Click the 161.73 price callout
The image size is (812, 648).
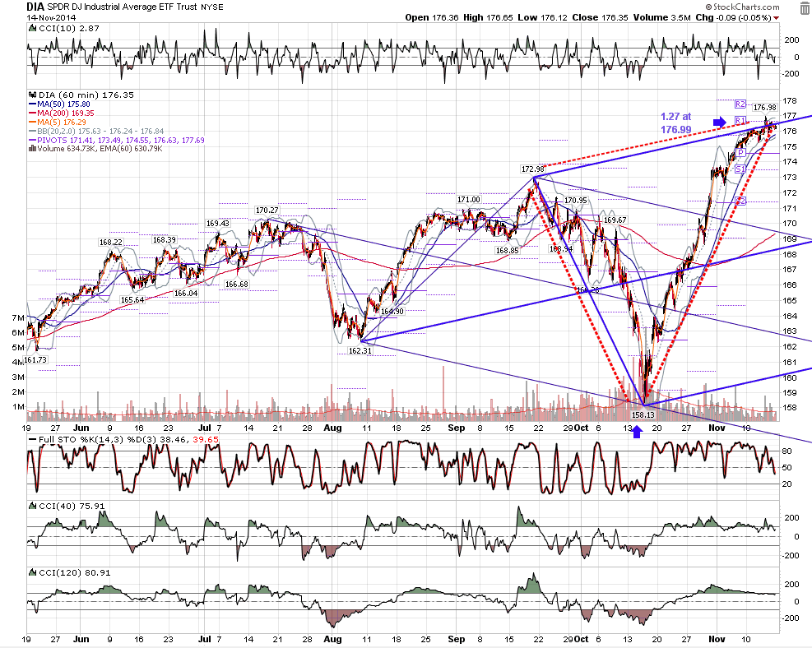pyautogui.click(x=35, y=359)
